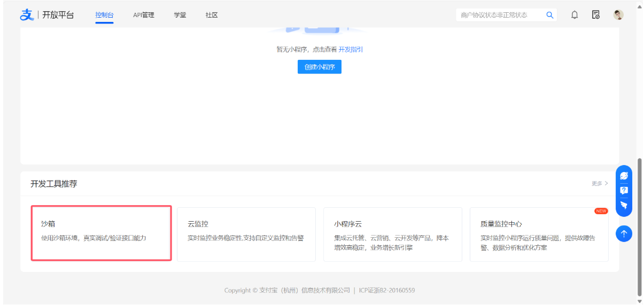Open 学堂 menu item

point(180,15)
